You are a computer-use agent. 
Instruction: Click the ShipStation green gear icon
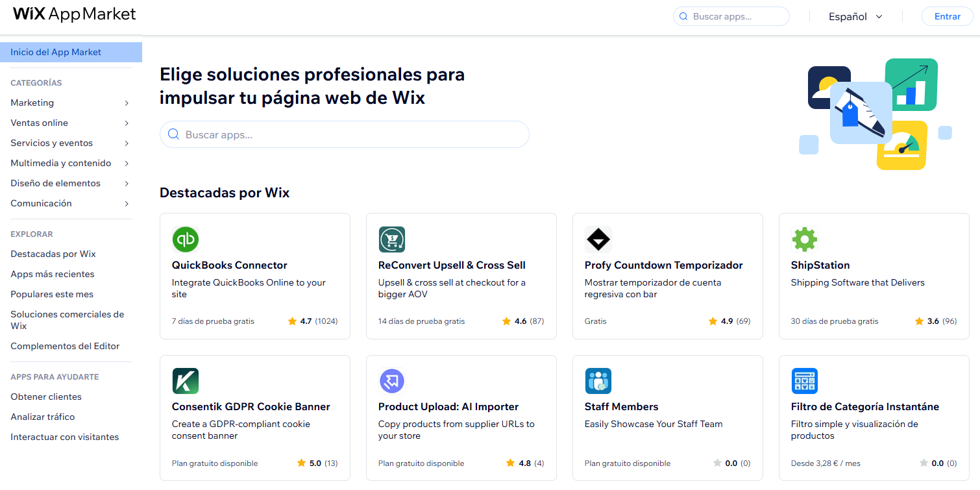click(805, 239)
